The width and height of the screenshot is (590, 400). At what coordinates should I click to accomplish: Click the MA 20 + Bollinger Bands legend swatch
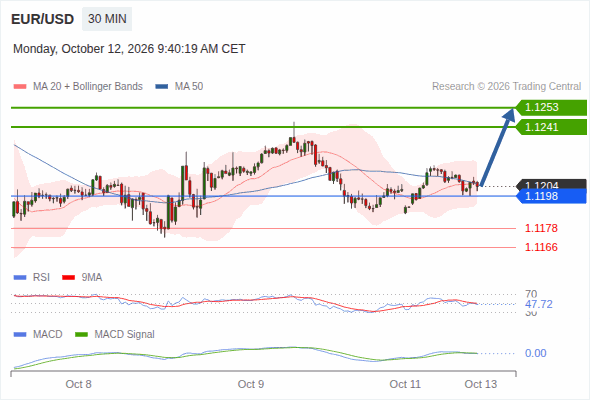(x=20, y=87)
